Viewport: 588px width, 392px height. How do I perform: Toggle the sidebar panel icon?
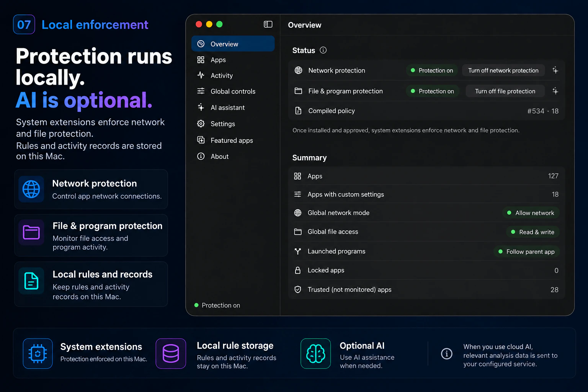[268, 24]
